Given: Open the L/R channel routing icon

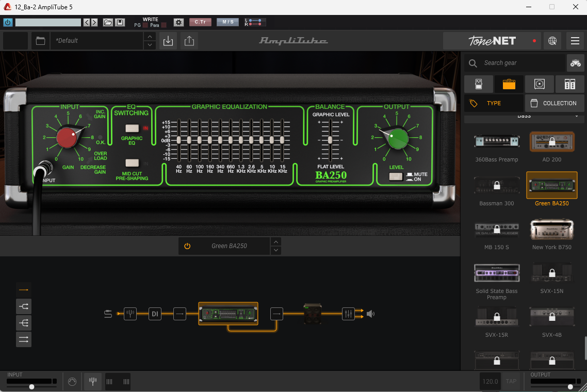Looking at the screenshot, I should 255,23.
